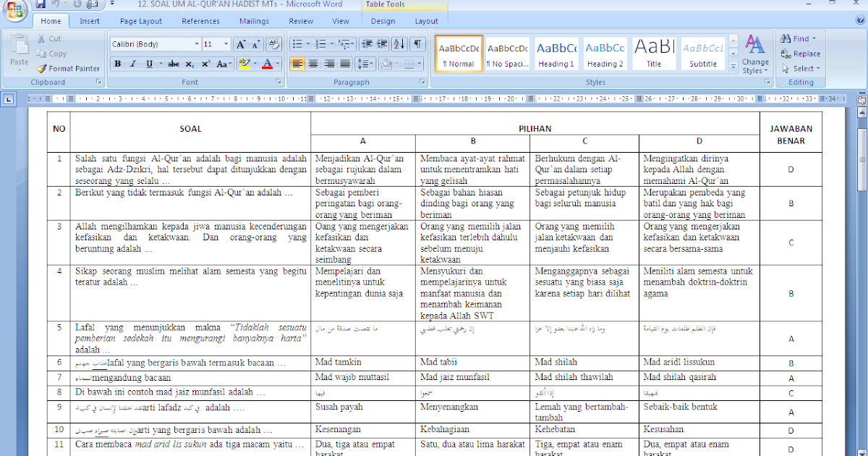Click the Replace button
The height and width of the screenshot is (456, 868).
801,54
